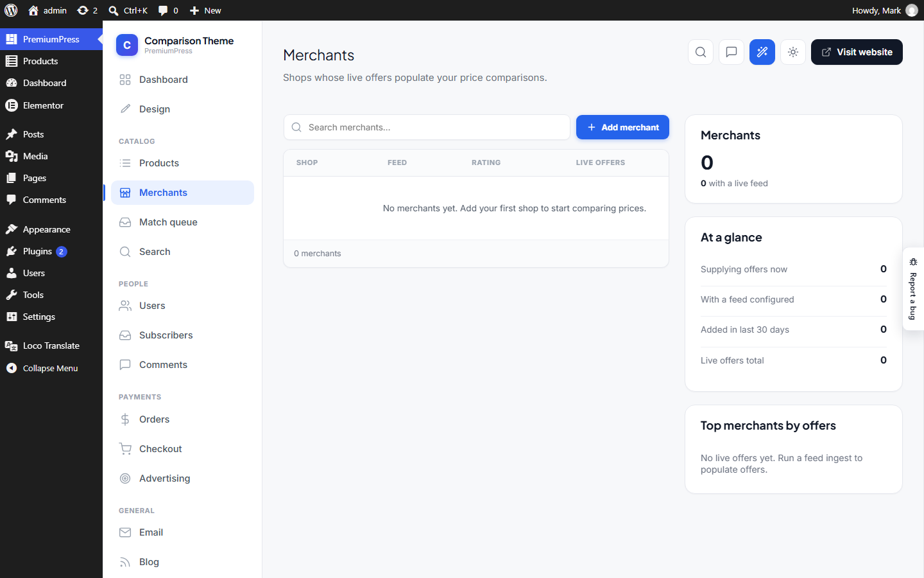Click the WordPress logo in admin bar
The image size is (924, 578).
point(11,10)
